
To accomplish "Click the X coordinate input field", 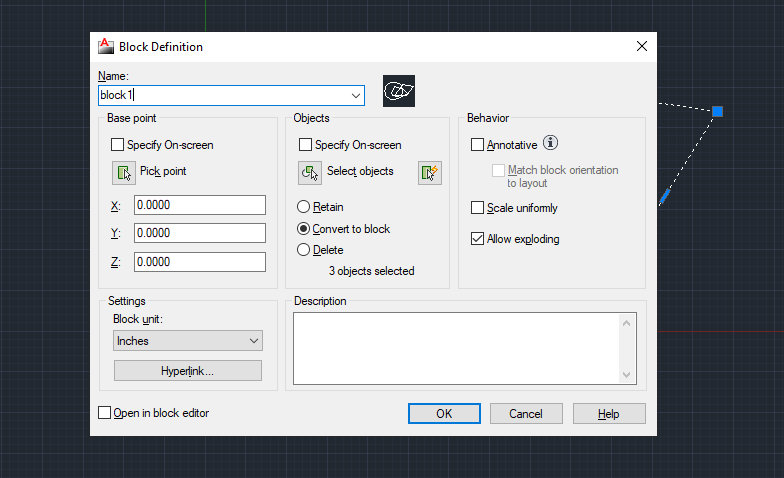I will [x=200, y=205].
